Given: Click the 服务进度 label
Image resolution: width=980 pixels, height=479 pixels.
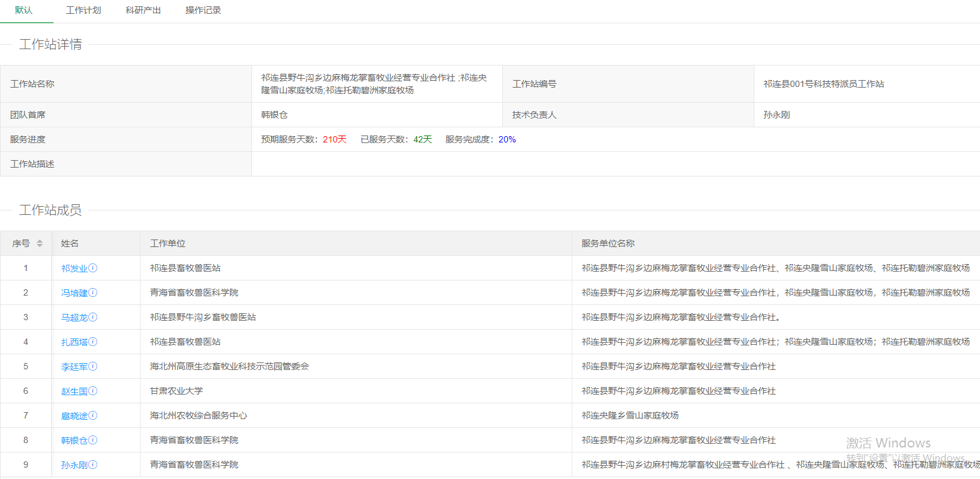Looking at the screenshot, I should pos(28,139).
